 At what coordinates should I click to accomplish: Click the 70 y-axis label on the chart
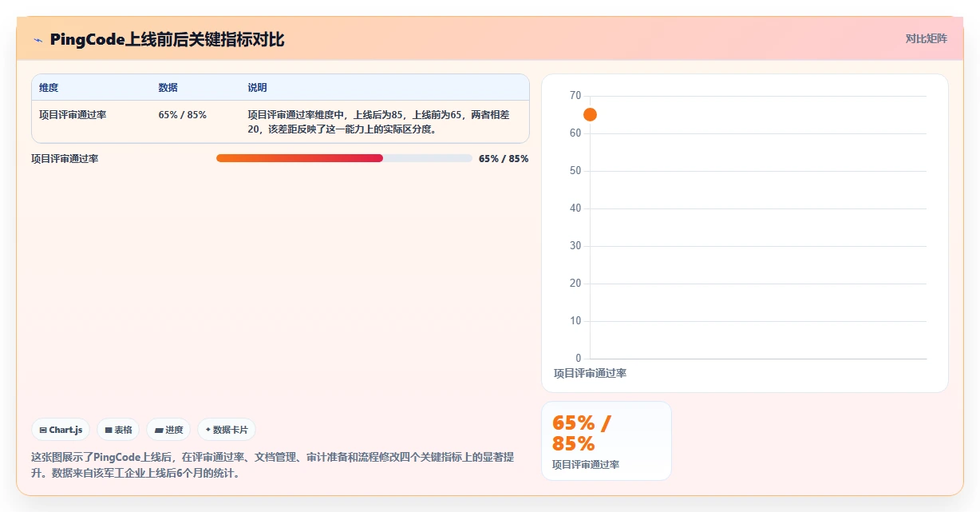(x=575, y=96)
